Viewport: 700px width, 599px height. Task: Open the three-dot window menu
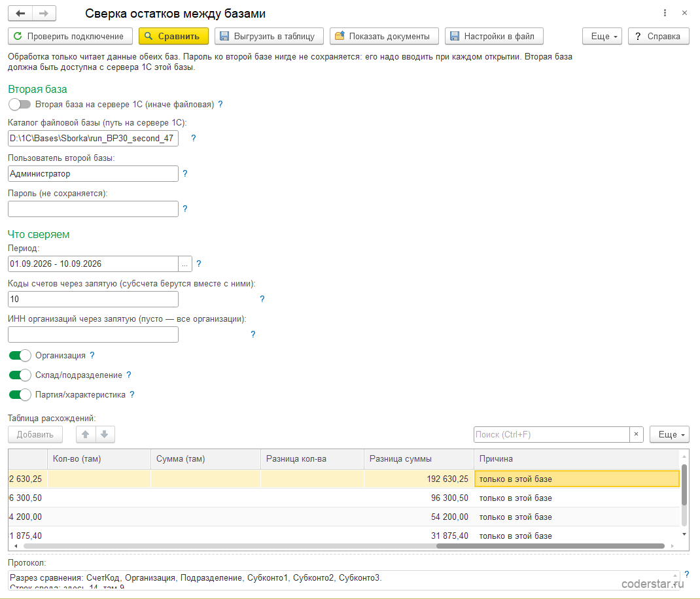point(665,13)
